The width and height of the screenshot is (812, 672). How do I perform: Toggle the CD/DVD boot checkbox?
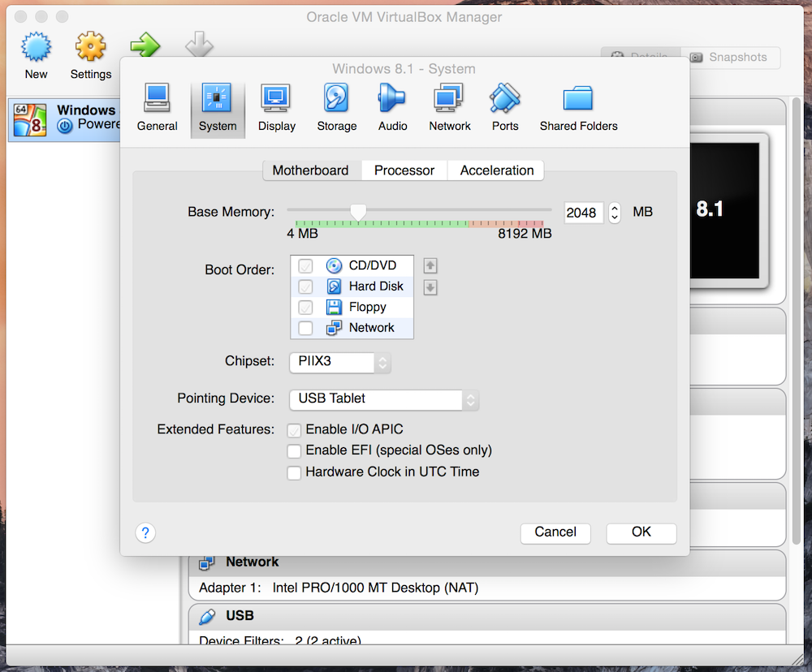point(305,266)
